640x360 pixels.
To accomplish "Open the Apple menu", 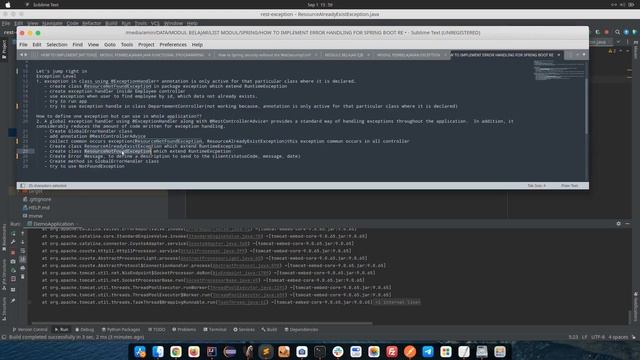I will click(x=8, y=4).
